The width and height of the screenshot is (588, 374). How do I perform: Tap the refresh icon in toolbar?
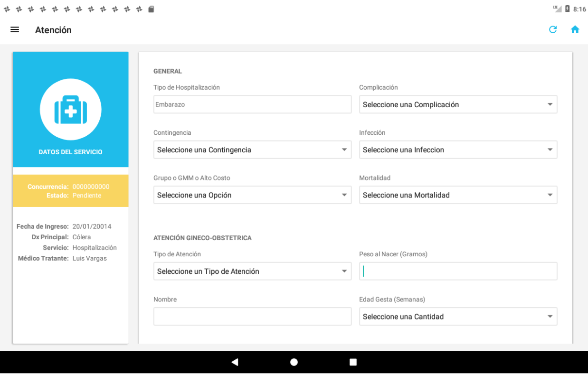click(x=553, y=30)
